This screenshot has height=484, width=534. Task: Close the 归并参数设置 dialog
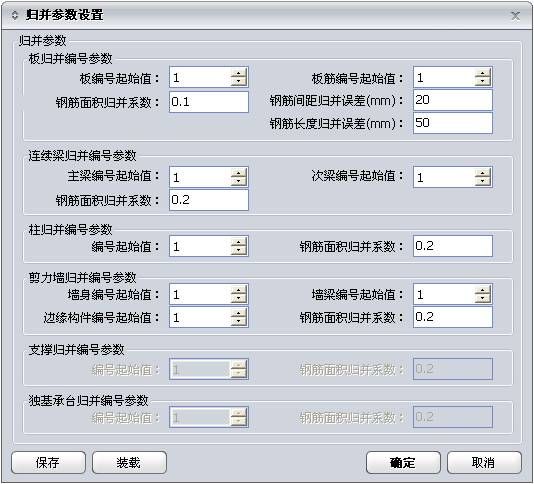516,16
